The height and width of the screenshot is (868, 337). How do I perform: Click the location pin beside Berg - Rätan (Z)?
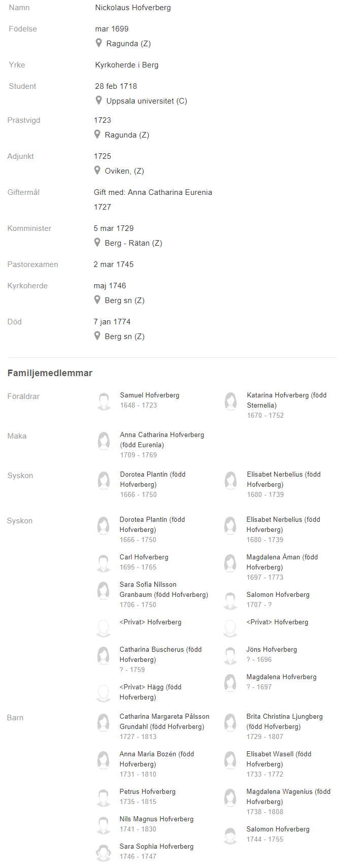97,243
